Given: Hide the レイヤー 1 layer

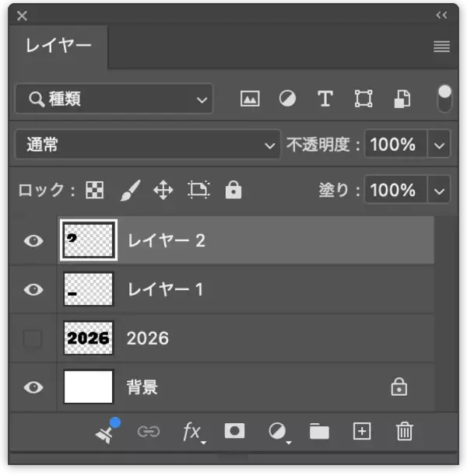Looking at the screenshot, I should [x=33, y=289].
